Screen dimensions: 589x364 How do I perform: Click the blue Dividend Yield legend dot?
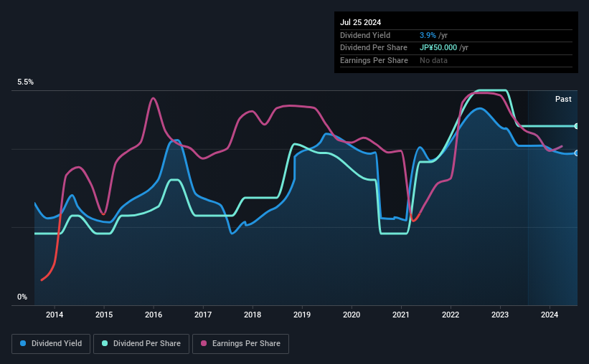23,343
